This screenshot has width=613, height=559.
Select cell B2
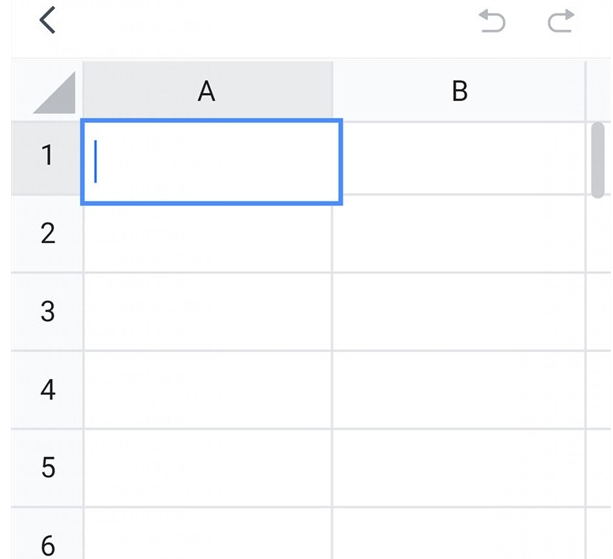point(458,234)
